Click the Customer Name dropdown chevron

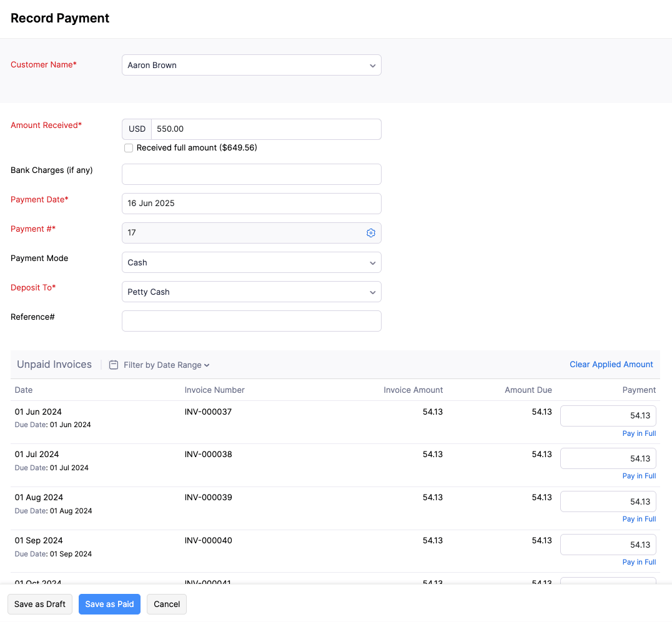pyautogui.click(x=373, y=65)
